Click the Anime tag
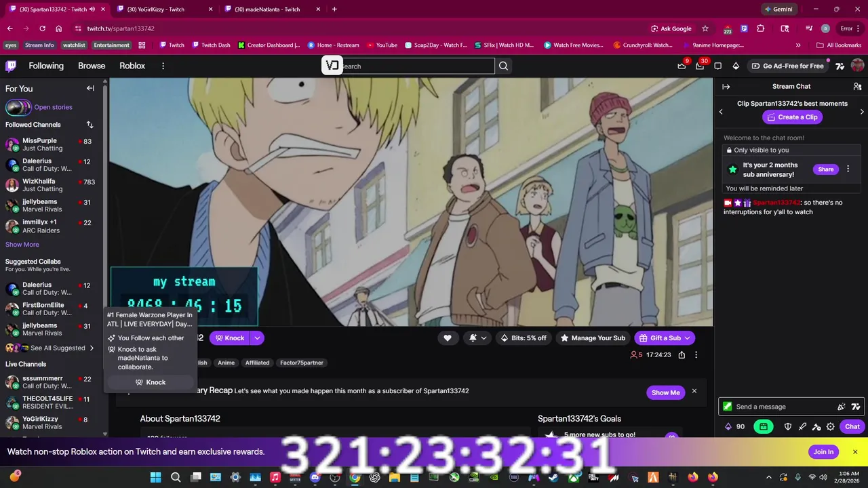This screenshot has width=868, height=488. click(226, 363)
